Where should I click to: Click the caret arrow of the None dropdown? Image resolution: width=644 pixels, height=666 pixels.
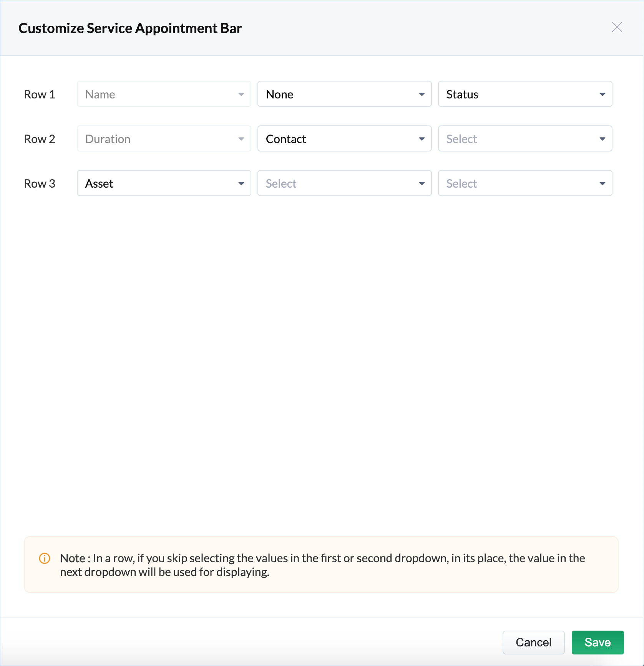[422, 95]
